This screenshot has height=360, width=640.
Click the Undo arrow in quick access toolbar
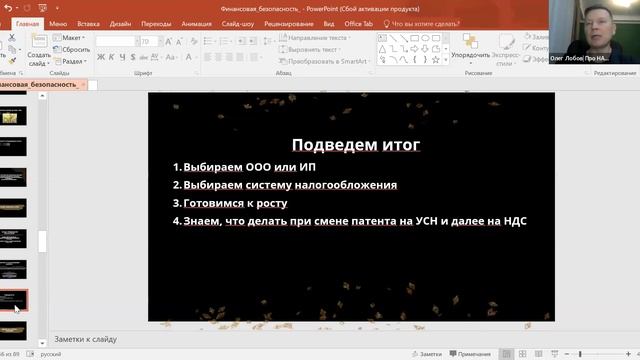coord(8,8)
